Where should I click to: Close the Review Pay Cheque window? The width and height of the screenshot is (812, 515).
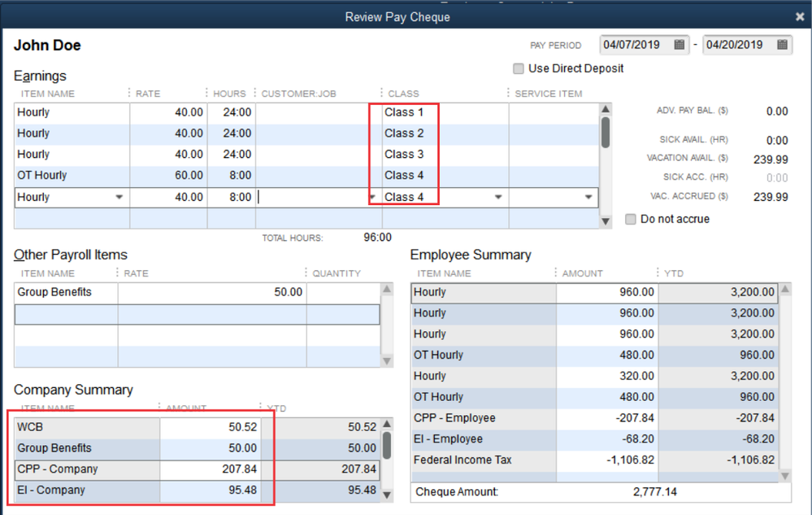coord(800,16)
